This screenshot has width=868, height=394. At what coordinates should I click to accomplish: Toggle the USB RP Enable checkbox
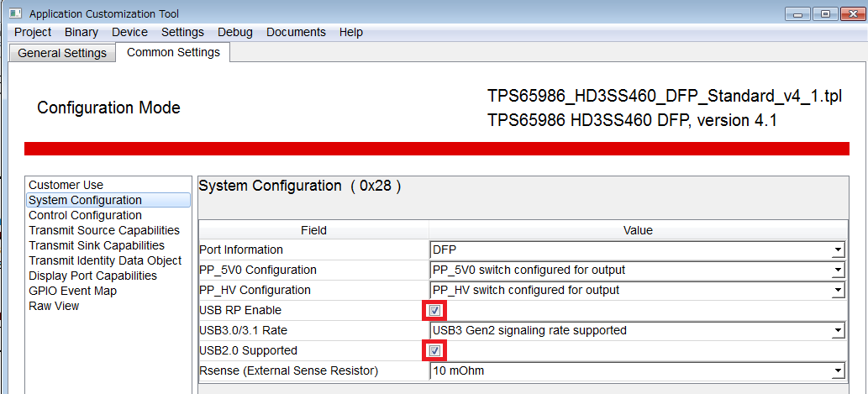[434, 311]
